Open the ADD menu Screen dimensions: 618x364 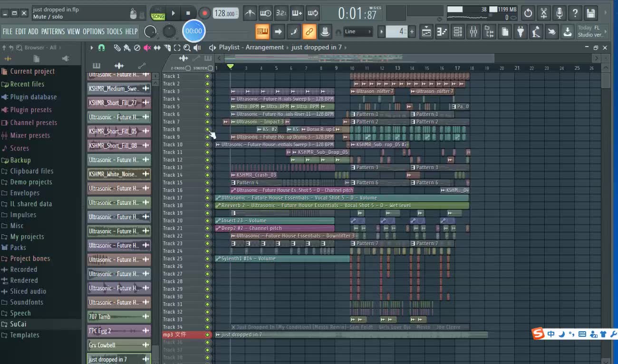(33, 31)
